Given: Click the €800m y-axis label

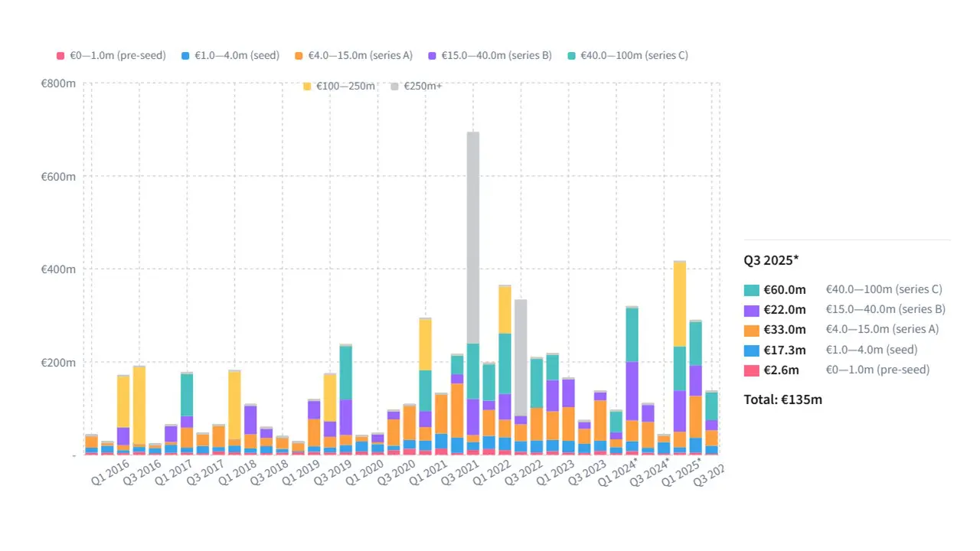Looking at the screenshot, I should point(58,83).
